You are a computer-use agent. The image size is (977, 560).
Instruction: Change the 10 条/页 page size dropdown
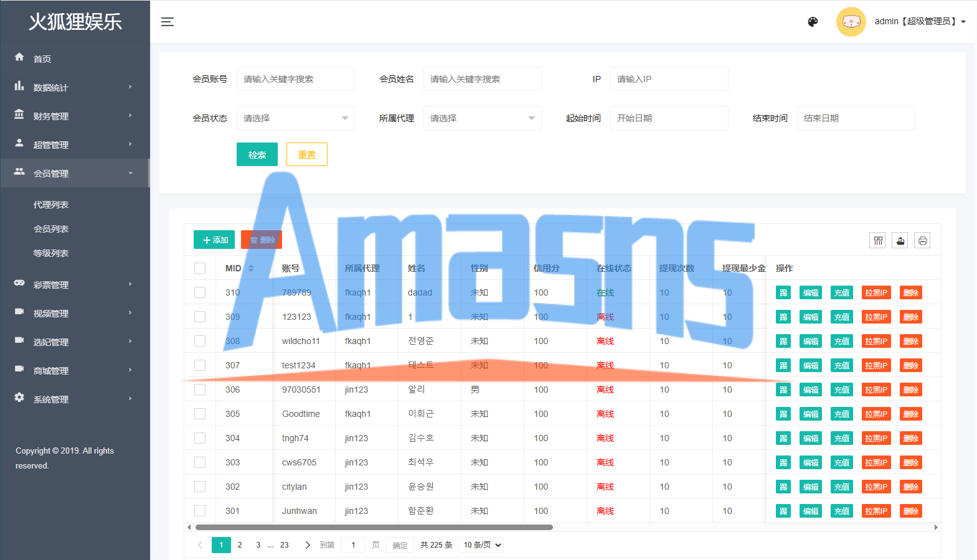click(481, 545)
